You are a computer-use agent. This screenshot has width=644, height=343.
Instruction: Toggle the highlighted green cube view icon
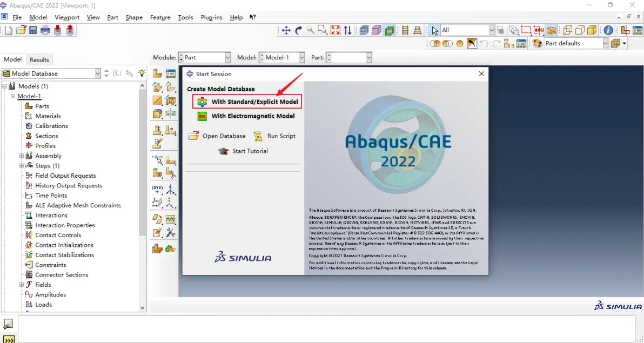click(390, 30)
